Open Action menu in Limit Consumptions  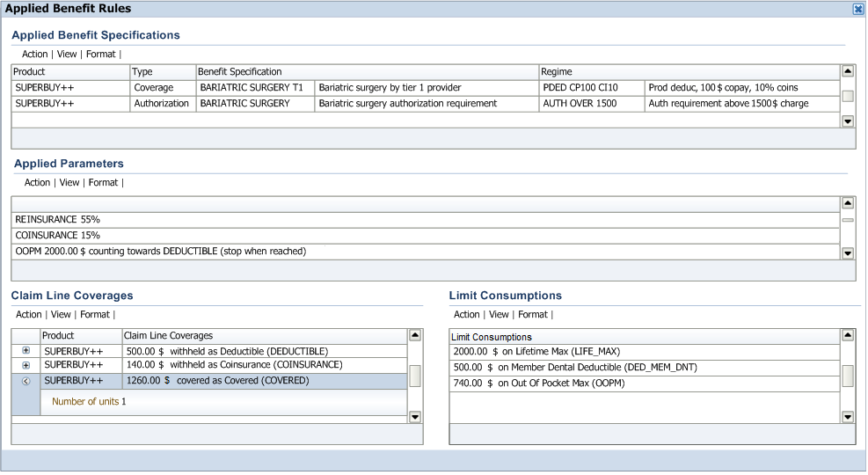(467, 314)
